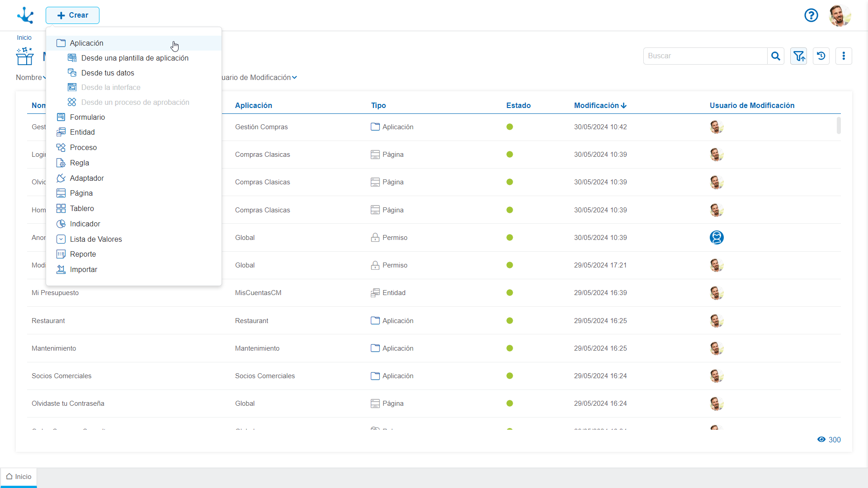The image size is (868, 488).
Task: Open Desde una plantilla de aplicación
Action: click(x=135, y=58)
